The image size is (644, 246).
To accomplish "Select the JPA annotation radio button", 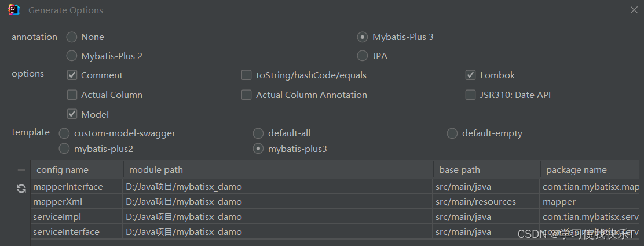I will tap(363, 56).
